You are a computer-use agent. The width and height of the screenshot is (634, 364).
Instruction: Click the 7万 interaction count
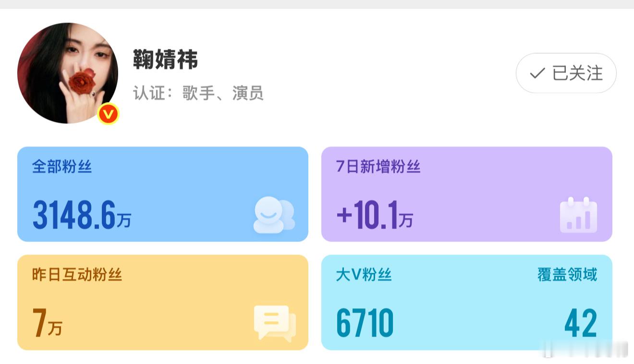pos(47,323)
